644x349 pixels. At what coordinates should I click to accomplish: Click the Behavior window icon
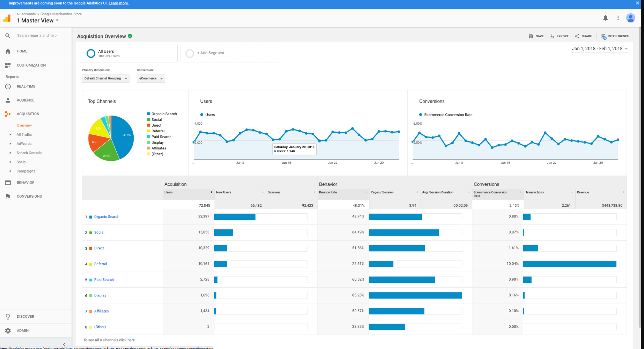coord(8,183)
